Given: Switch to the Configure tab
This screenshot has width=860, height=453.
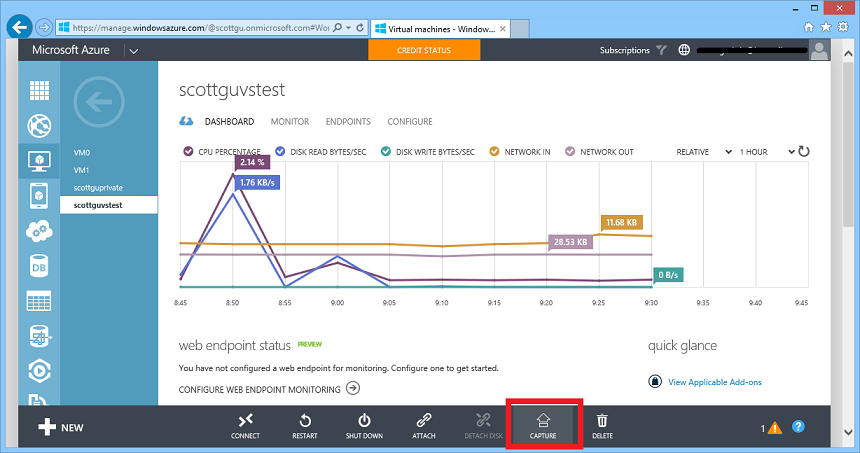Looking at the screenshot, I should point(410,122).
